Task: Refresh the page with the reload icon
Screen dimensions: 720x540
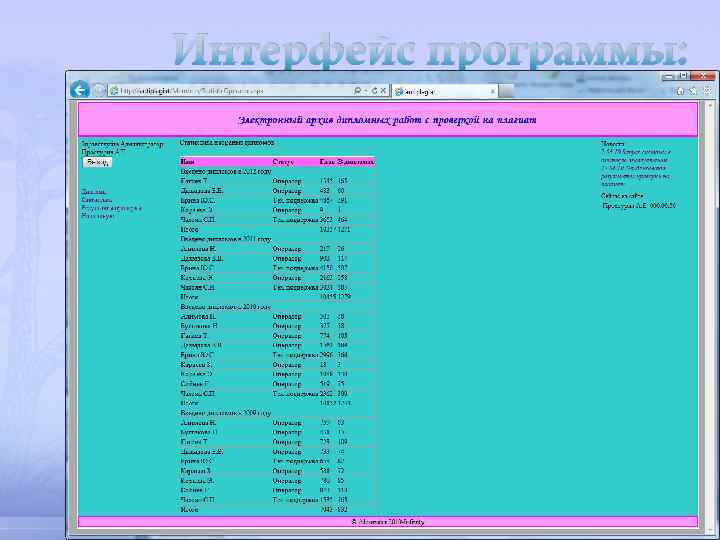Action: [374, 91]
